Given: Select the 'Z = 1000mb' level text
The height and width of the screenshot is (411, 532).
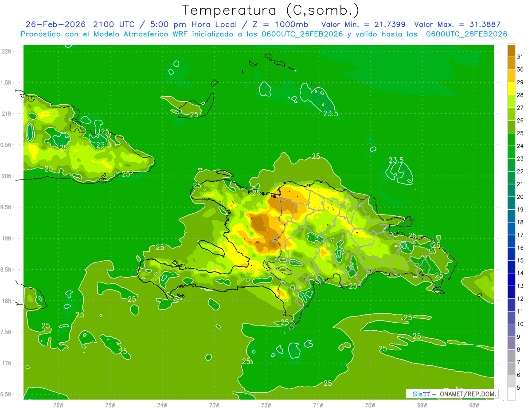Looking at the screenshot, I should pyautogui.click(x=280, y=24).
